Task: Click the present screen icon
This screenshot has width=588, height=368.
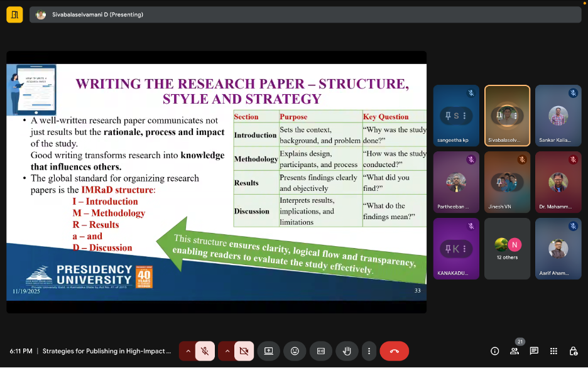Action: pos(269,351)
